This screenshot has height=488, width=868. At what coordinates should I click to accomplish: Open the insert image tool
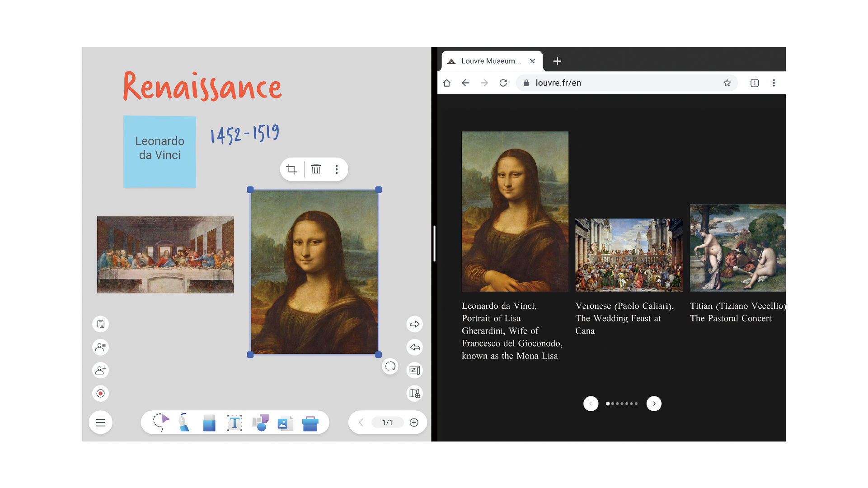[285, 423]
